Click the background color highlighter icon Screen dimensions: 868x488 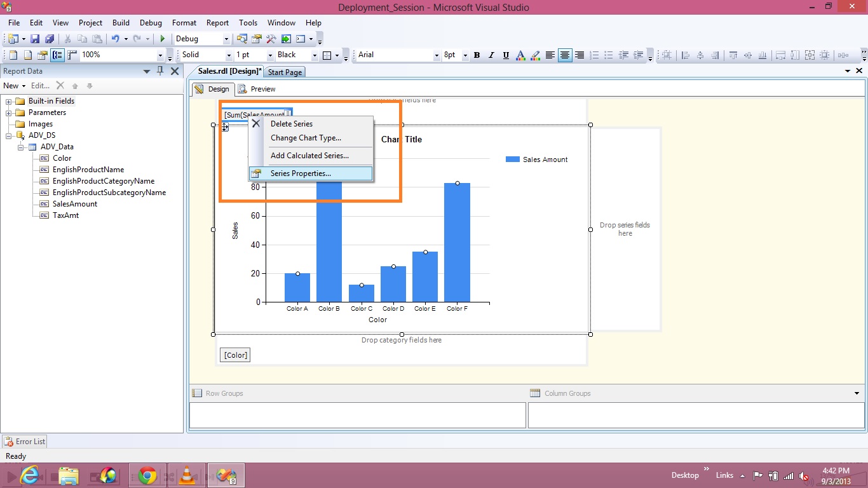[535, 55]
